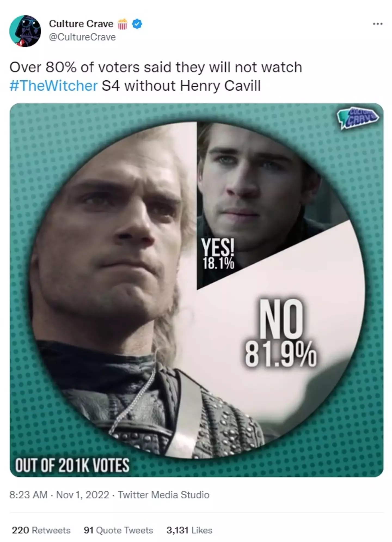Open the #TheWitcher hashtag link
The width and height of the screenshot is (392, 542).
53,86
